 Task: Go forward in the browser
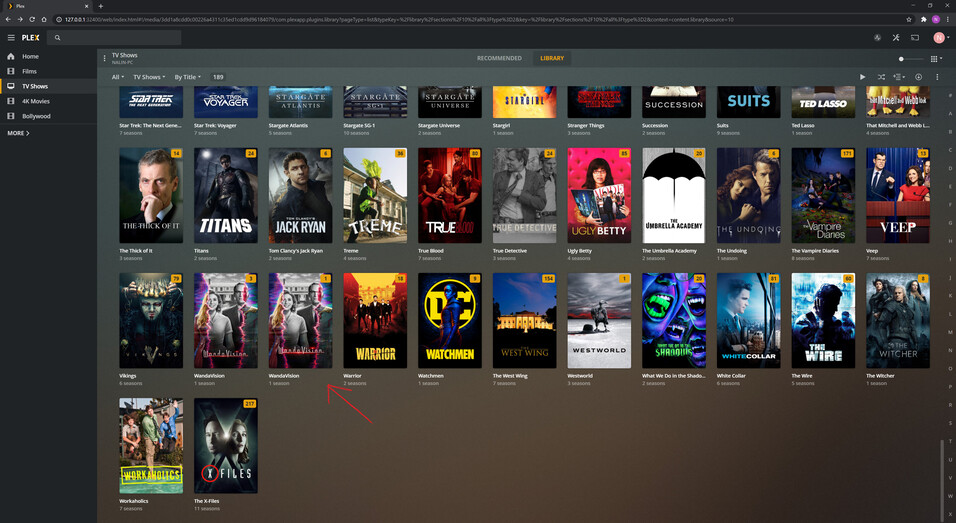pos(20,20)
